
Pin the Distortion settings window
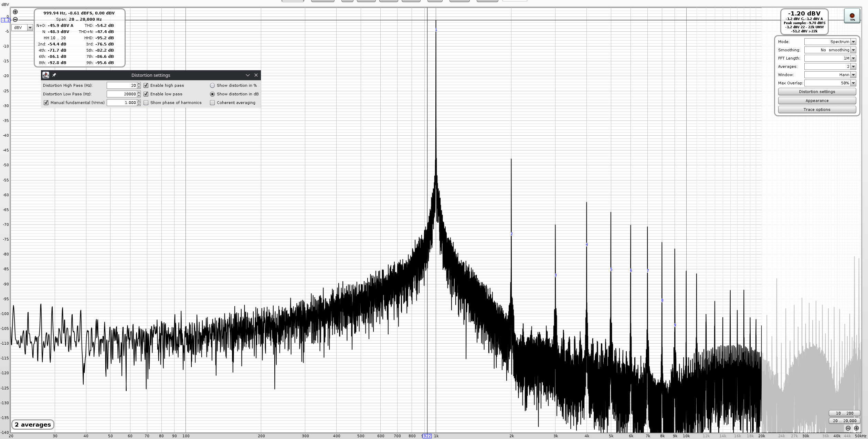[54, 75]
